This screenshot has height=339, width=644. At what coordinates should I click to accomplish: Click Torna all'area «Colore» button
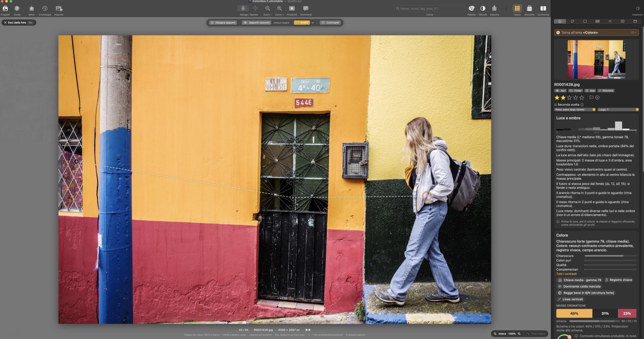pos(596,33)
